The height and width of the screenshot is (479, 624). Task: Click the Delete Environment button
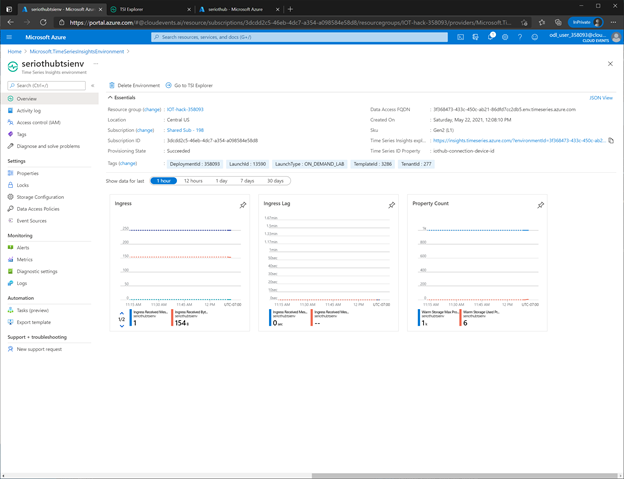[134, 86]
